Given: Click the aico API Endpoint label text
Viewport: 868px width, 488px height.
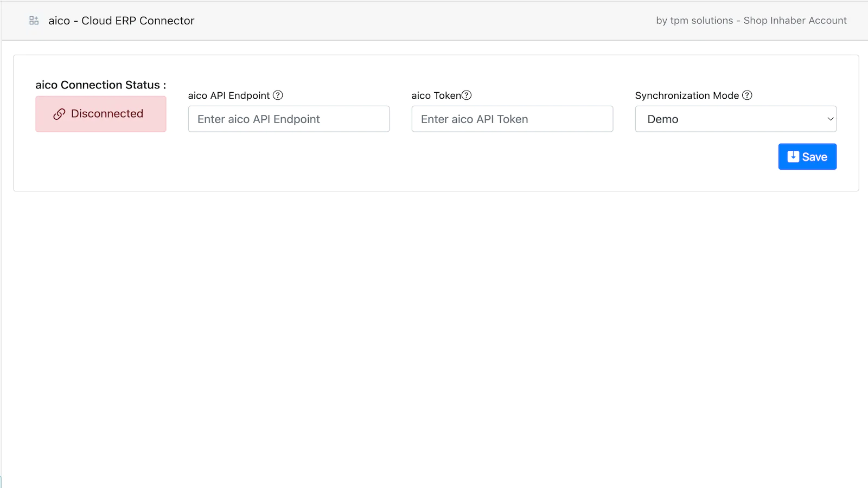Looking at the screenshot, I should 228,95.
